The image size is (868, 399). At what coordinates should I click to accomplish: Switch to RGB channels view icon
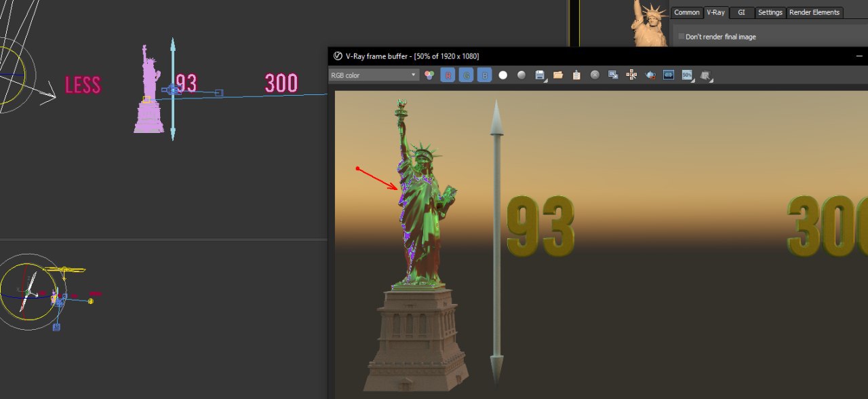click(x=429, y=75)
